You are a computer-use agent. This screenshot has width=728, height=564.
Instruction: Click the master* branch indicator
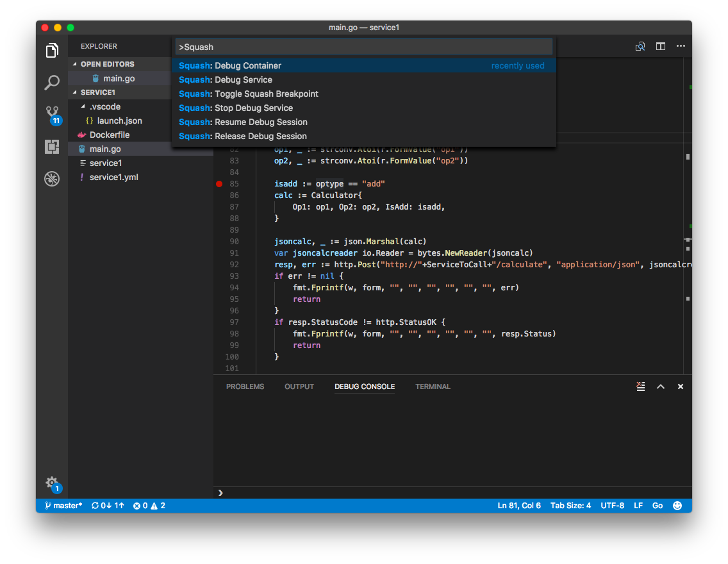pos(63,506)
